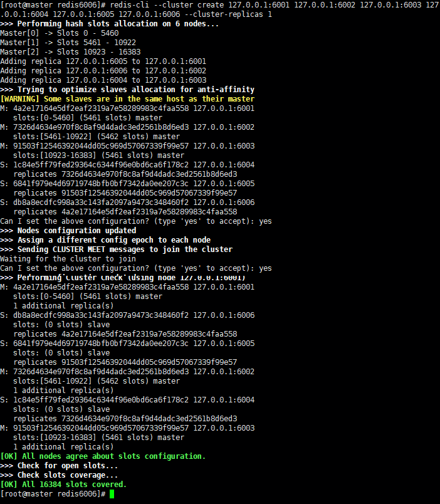440x504 pixels.
Task: Click the final '[root@master redis6006]#' prompt
Action: coord(53,494)
